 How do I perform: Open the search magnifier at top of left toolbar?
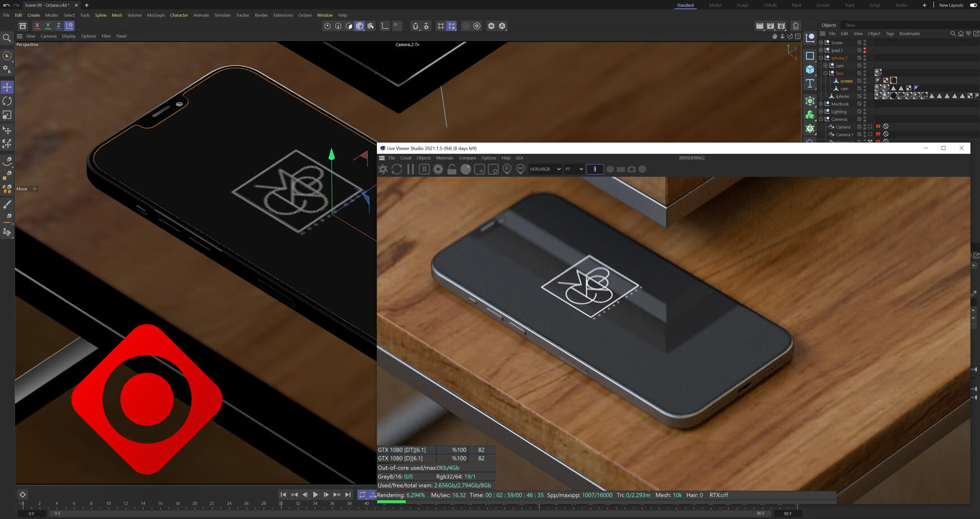coord(7,38)
